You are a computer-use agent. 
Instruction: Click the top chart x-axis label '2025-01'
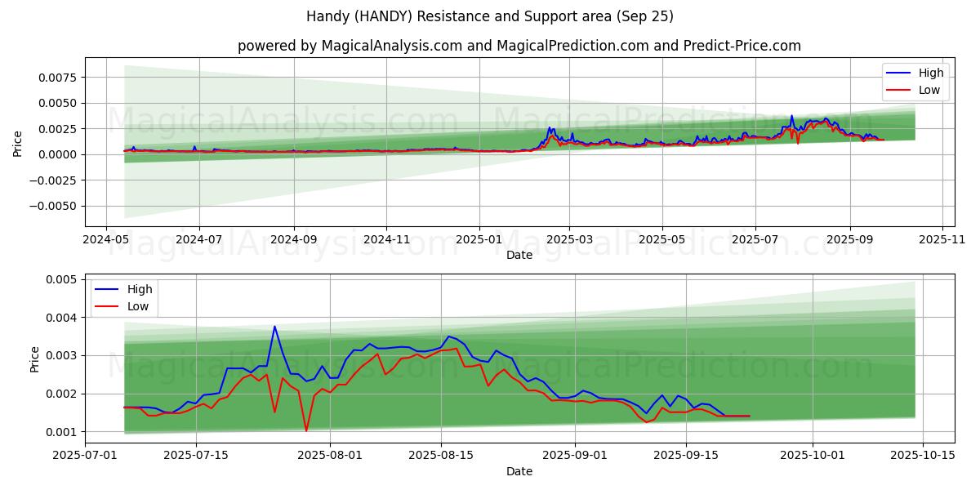click(479, 241)
